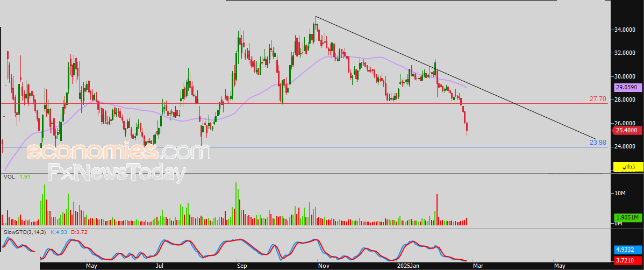Image resolution: width=644 pixels, height=270 pixels.
Task: Click the blue 4.9332 stochastic K tag
Action: tap(628, 250)
